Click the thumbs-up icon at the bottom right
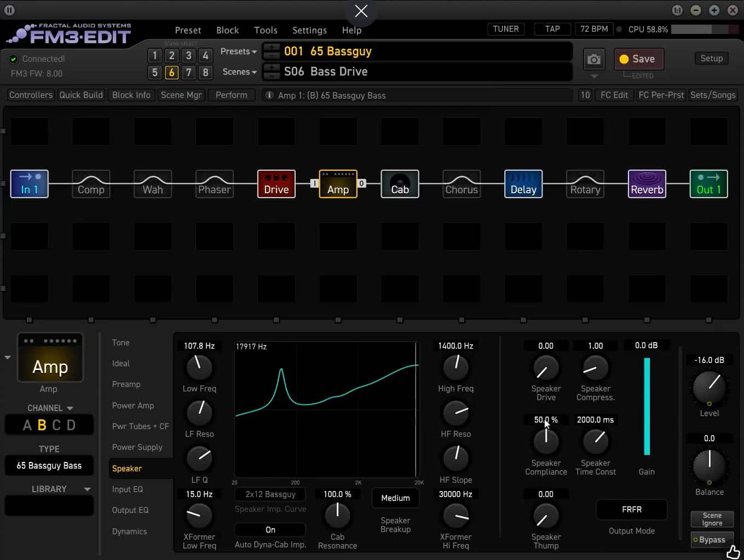Viewport: 744px width, 560px height. pos(733,552)
